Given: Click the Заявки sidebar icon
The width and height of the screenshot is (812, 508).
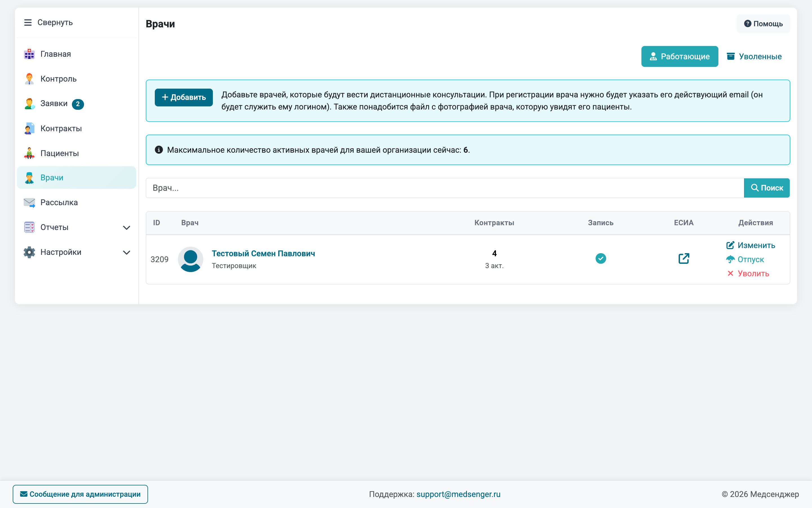Looking at the screenshot, I should pyautogui.click(x=29, y=104).
